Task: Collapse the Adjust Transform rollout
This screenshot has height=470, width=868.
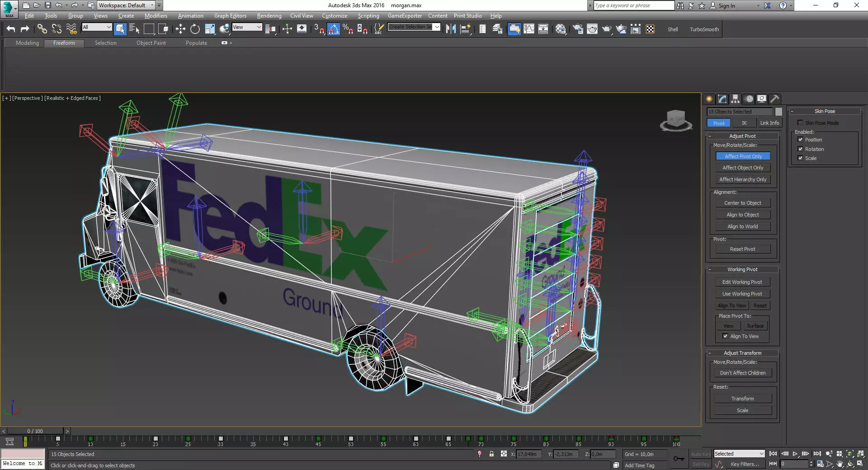Action: [x=742, y=353]
